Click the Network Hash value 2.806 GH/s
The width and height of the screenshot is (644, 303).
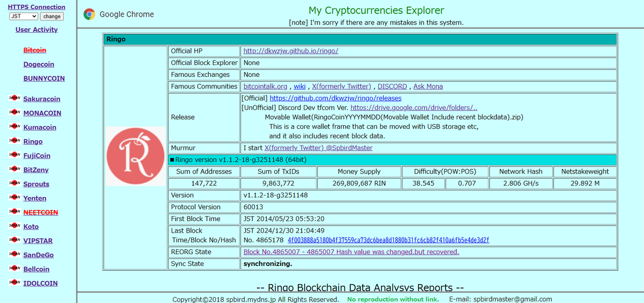521,184
